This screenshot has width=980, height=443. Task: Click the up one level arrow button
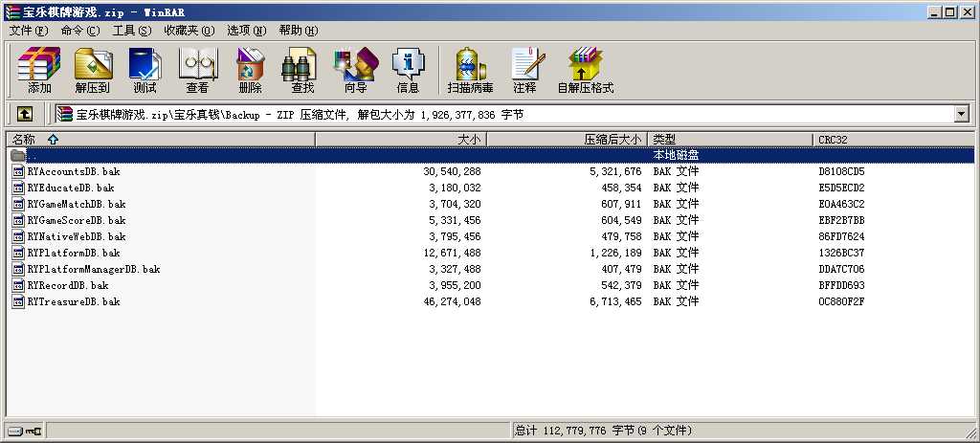pyautogui.click(x=24, y=114)
